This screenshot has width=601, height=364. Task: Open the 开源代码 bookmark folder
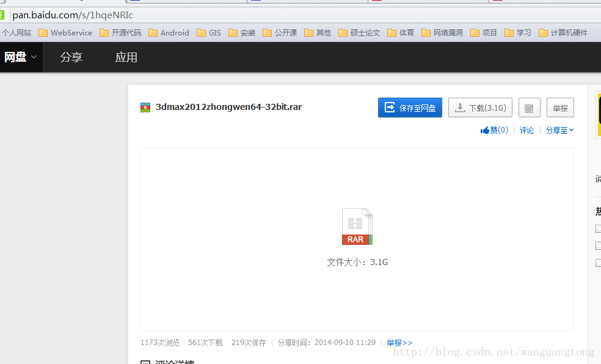[120, 32]
